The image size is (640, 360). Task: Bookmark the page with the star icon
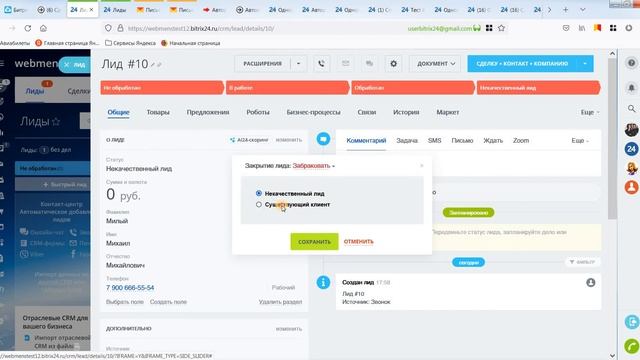[501, 28]
